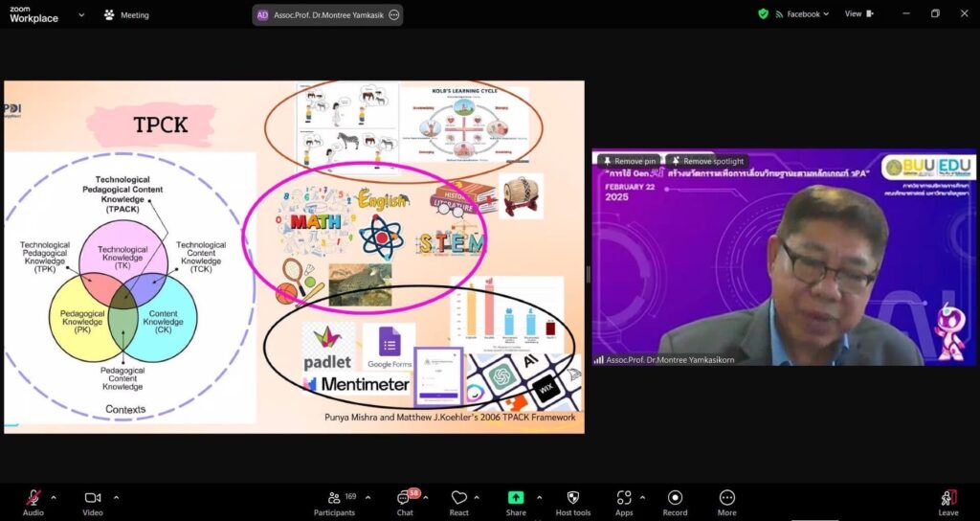
Task: Open Host tools shield icon
Action: 572,498
